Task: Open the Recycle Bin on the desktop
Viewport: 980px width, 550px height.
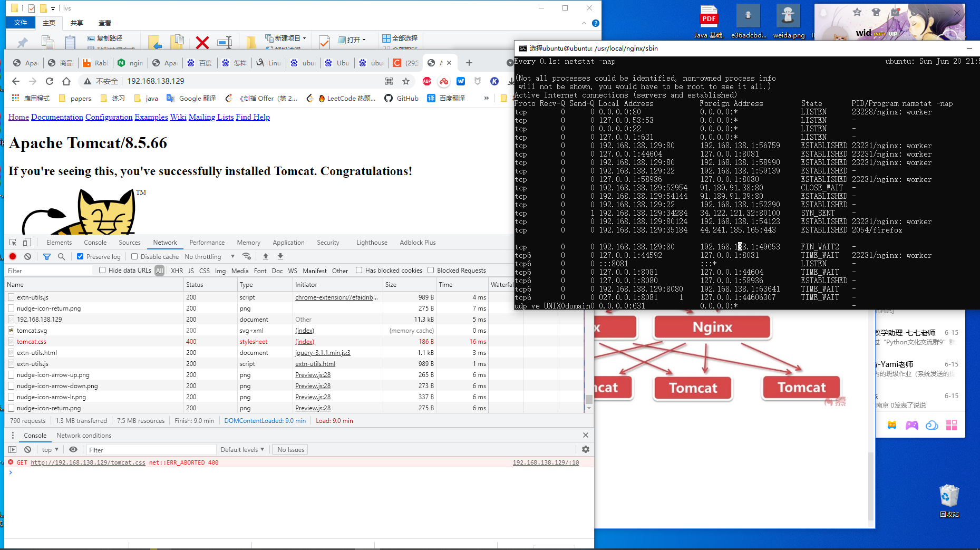Action: [949, 501]
